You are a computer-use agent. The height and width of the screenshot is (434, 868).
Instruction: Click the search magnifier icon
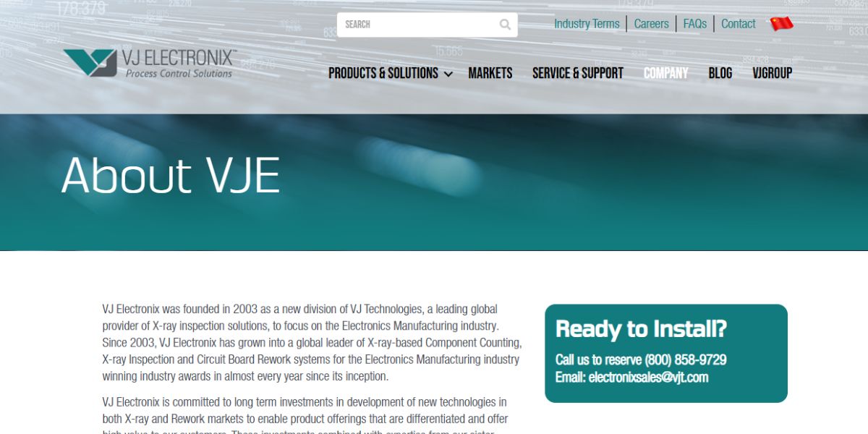tap(504, 24)
